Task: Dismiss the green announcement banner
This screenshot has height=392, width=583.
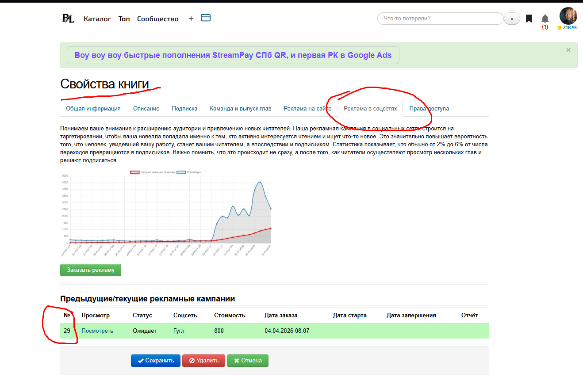Action: [x=568, y=50]
